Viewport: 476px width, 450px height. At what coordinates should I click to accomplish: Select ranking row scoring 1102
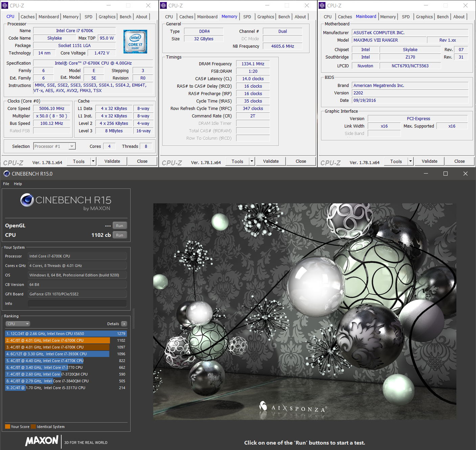(x=66, y=340)
